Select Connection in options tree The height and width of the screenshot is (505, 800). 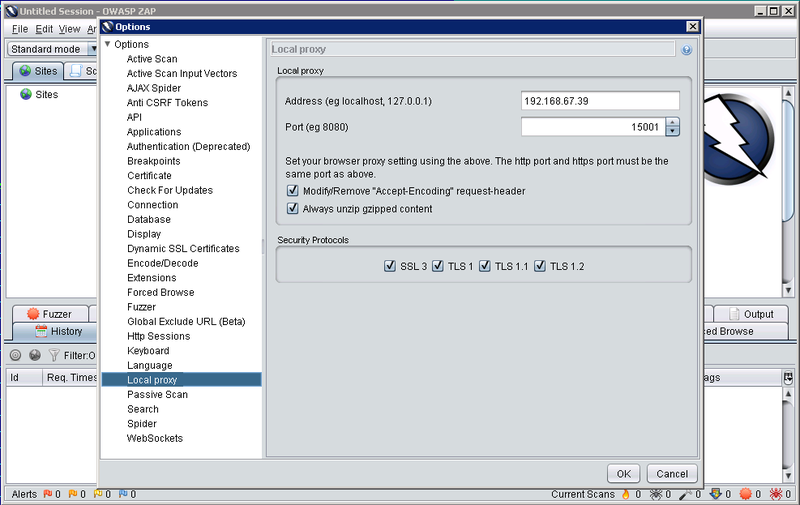153,205
